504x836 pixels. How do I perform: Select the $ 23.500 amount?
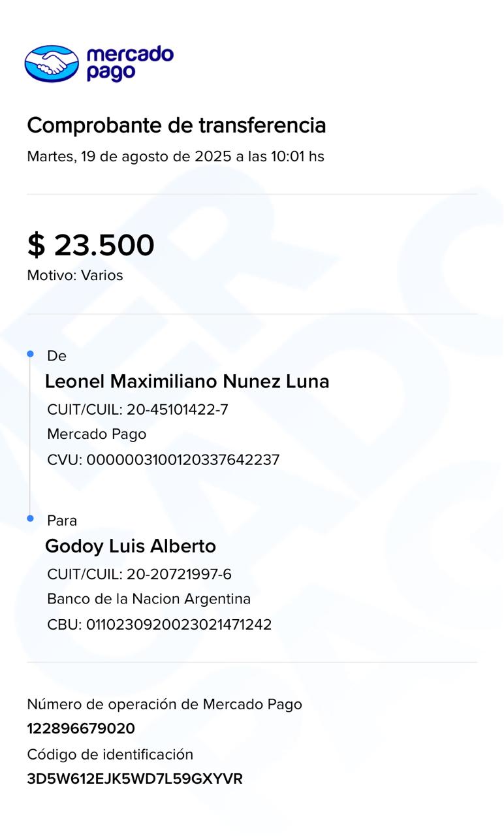91,246
